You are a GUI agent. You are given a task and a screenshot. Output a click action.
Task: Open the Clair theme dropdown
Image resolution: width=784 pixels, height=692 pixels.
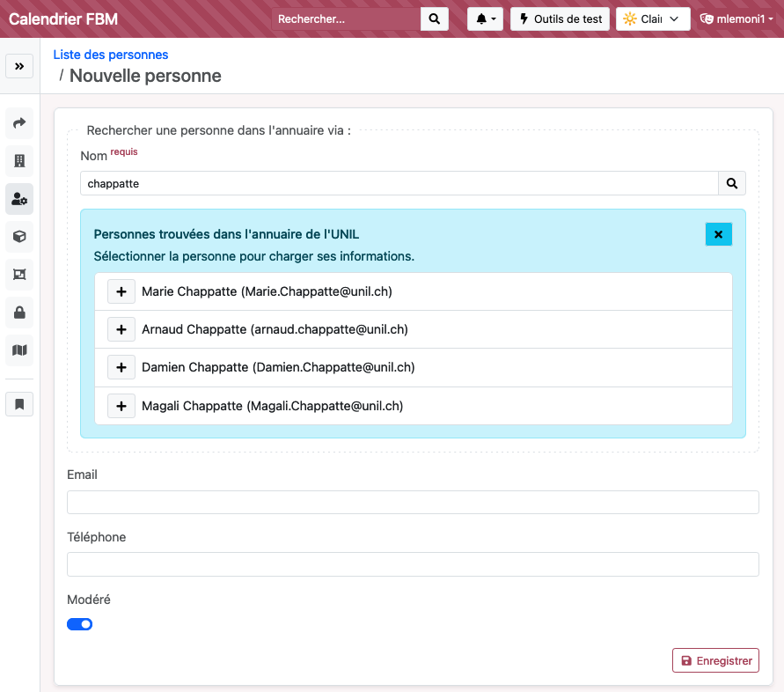tap(652, 19)
